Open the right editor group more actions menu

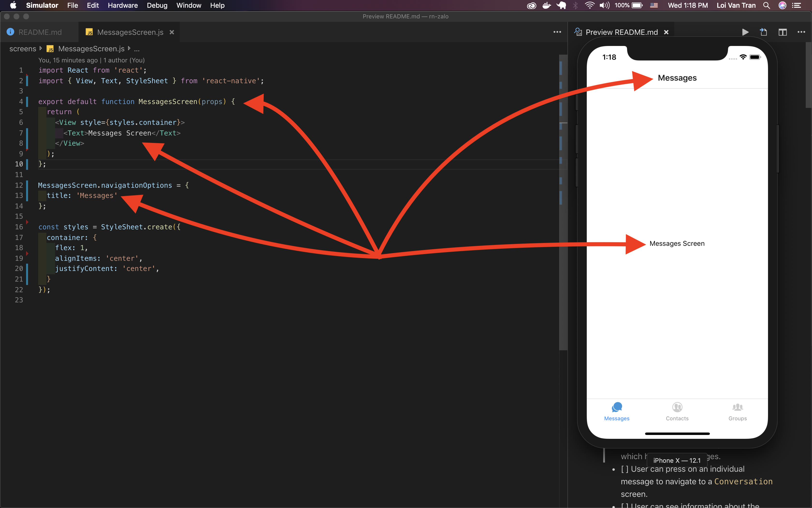[x=801, y=32]
